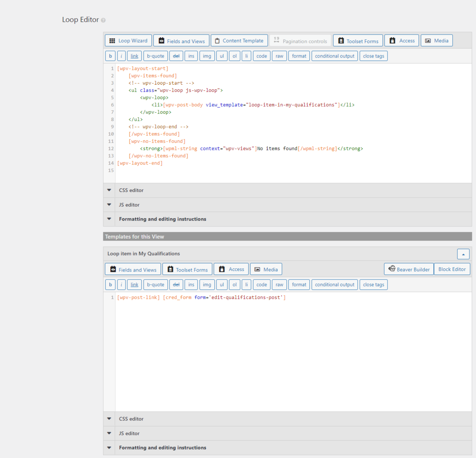Click the [wpv-layout-start] code line
476x458 pixels.
[x=143, y=68]
